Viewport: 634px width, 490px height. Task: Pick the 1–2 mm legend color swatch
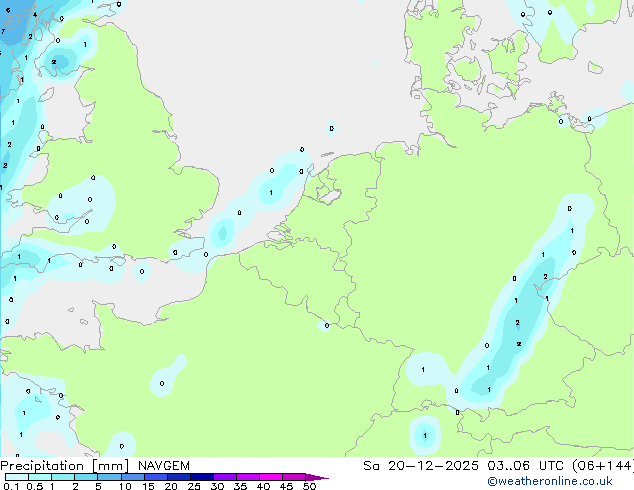click(x=63, y=477)
